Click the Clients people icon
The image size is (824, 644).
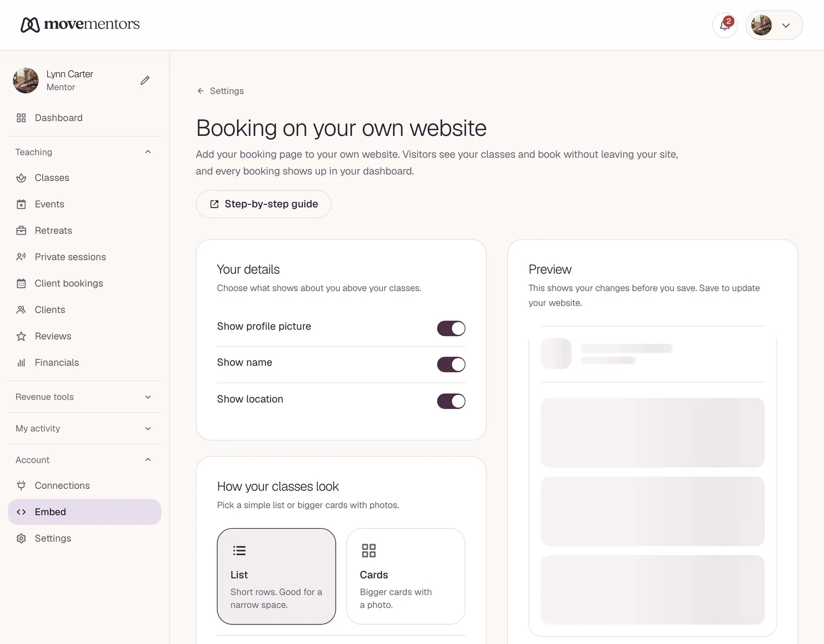pyautogui.click(x=21, y=310)
